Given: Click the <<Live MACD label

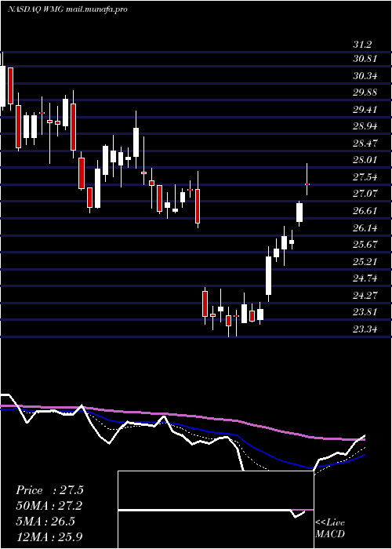Looking at the screenshot, I should (330, 529).
